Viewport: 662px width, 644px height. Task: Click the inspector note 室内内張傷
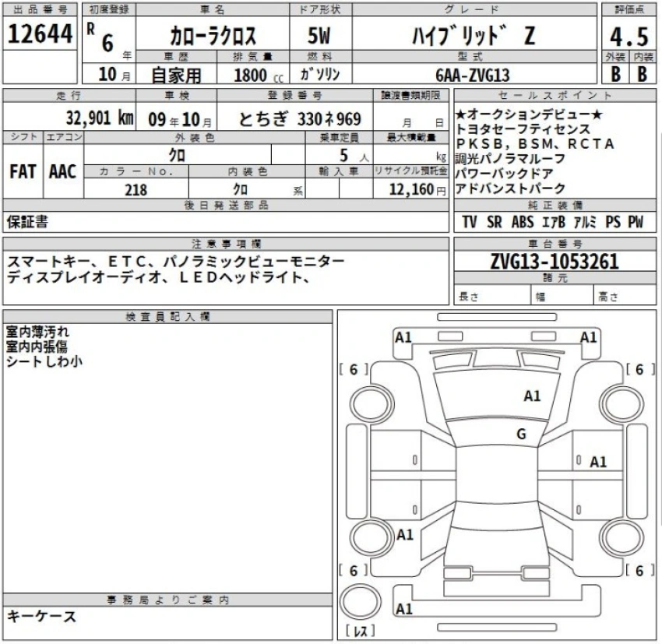37,347
